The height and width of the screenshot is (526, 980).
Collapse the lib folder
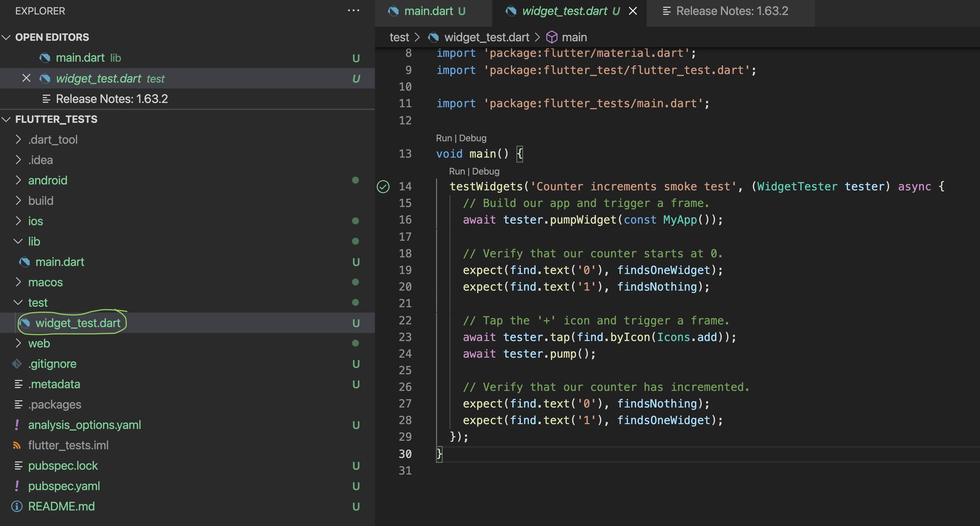pyautogui.click(x=18, y=241)
